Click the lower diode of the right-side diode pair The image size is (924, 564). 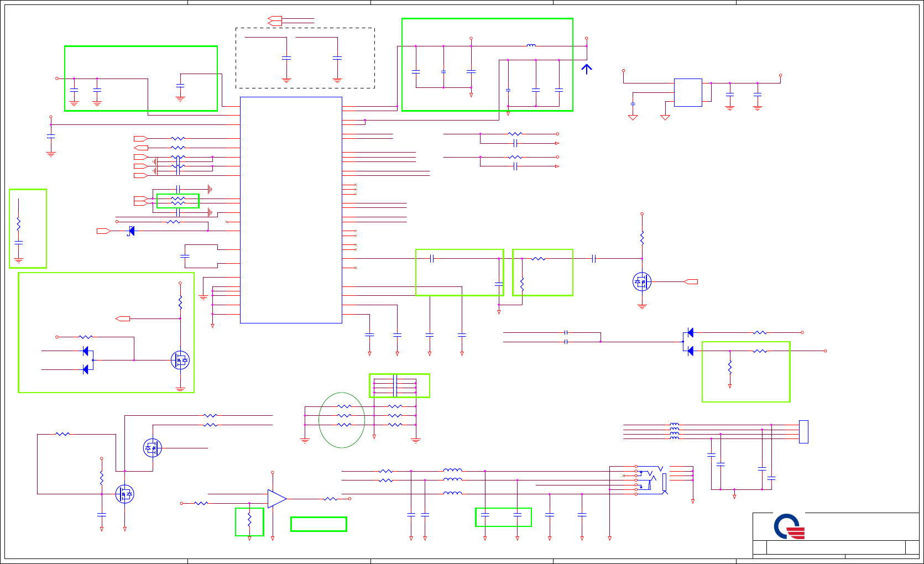(690, 351)
